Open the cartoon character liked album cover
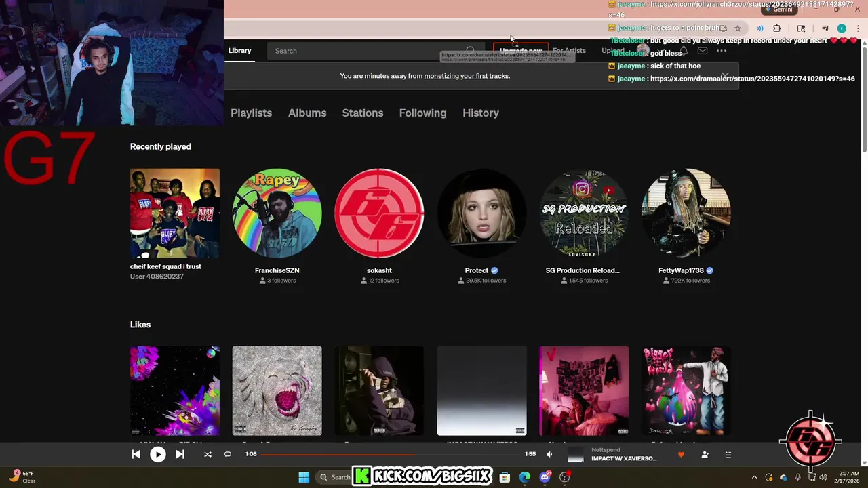868x488 pixels. 686,391
